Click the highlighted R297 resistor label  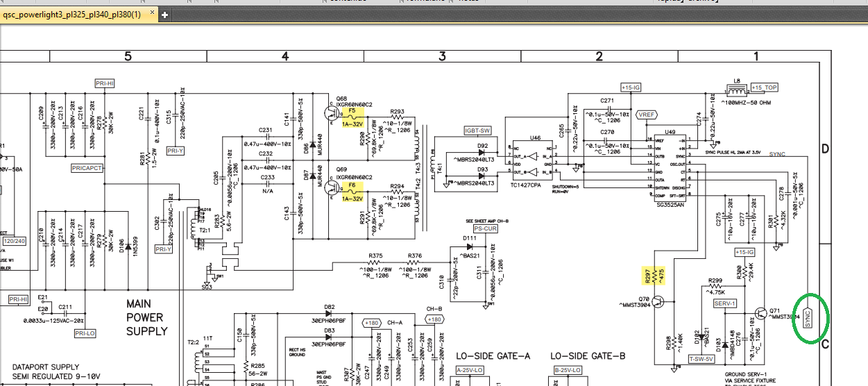click(x=649, y=276)
